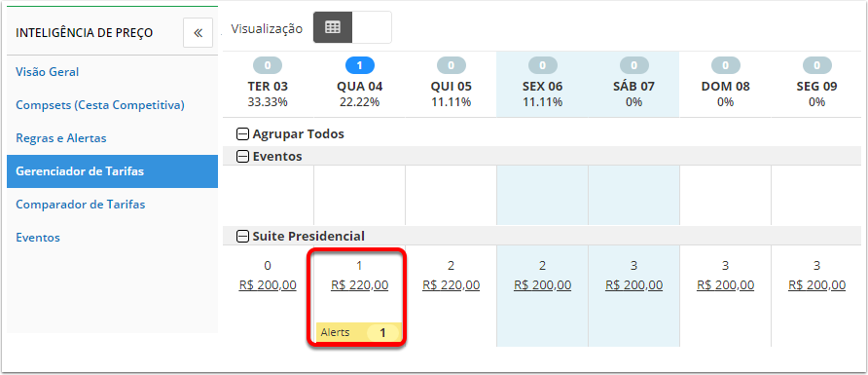The image size is (868, 375).
Task: Switch to the blank second Visualização option
Action: coord(372,27)
